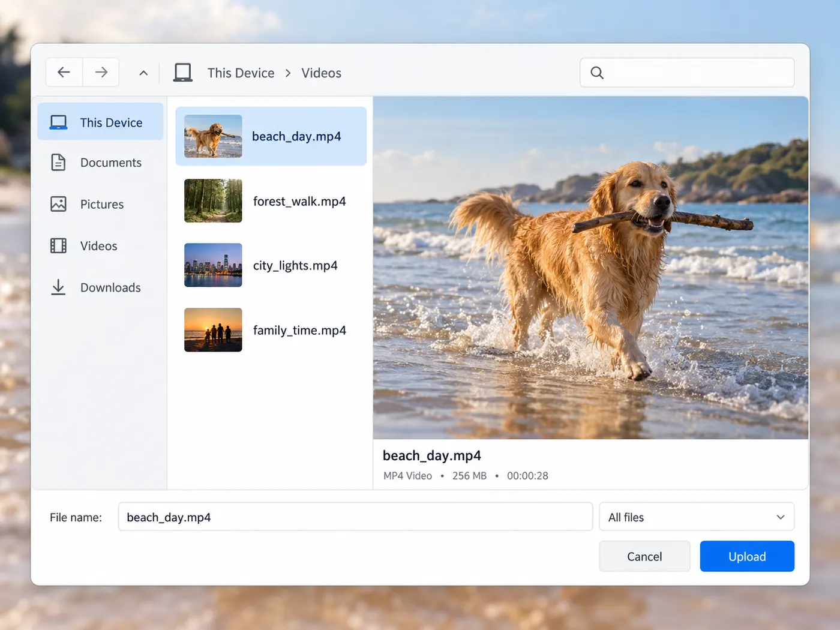Select This Device in the sidebar
The width and height of the screenshot is (840, 630).
100,122
